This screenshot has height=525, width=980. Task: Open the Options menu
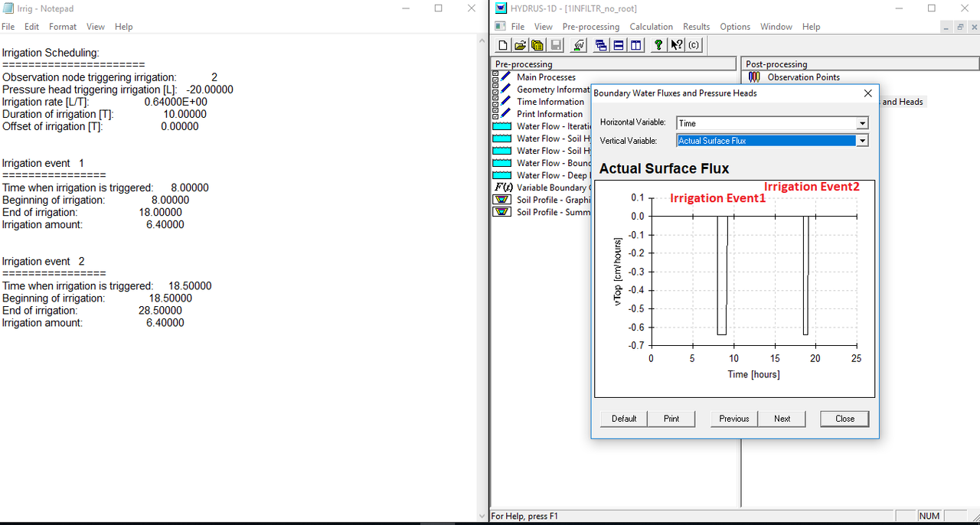[x=735, y=27]
